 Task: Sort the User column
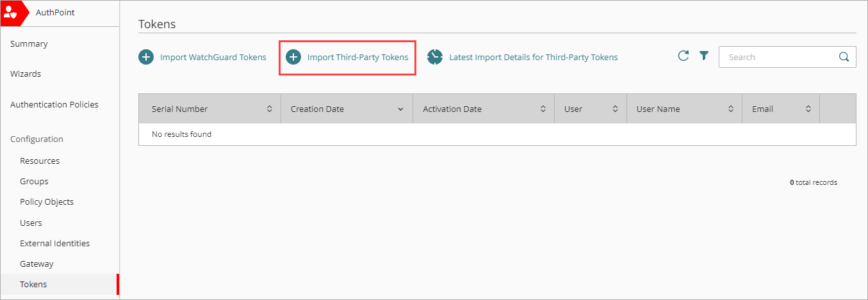point(616,109)
